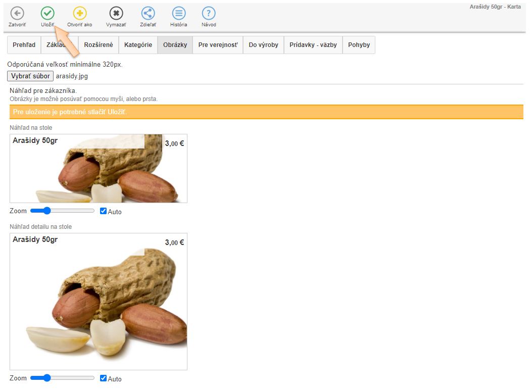Switch to the Prehľad tab
The height and width of the screenshot is (392, 532).
[x=24, y=45]
